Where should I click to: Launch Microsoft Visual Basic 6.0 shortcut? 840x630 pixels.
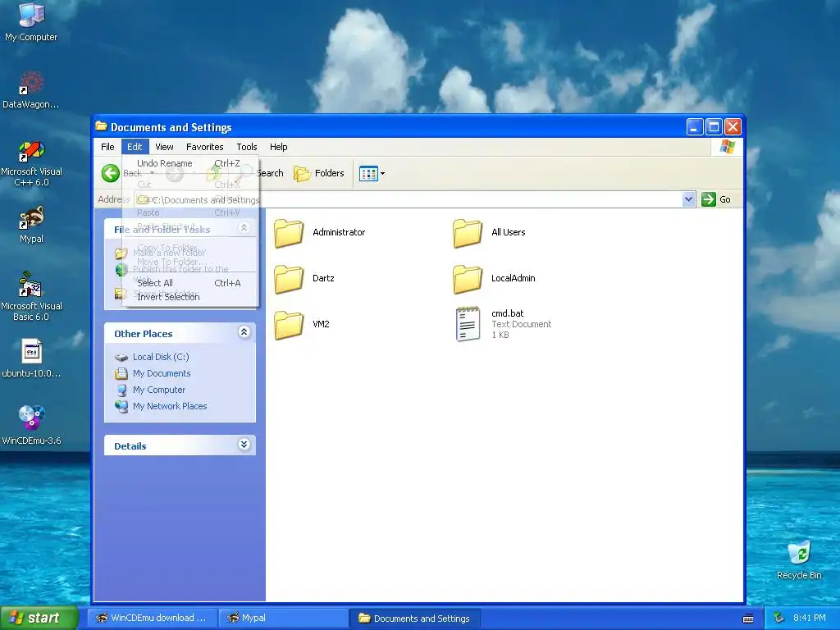31,296
